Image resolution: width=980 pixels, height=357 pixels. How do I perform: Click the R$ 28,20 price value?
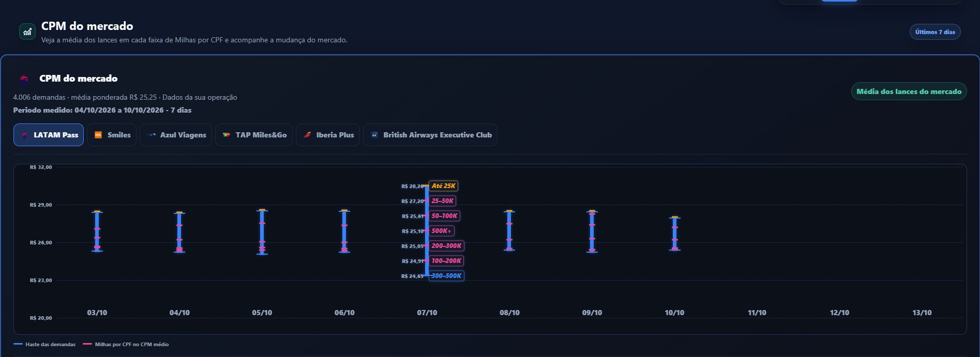click(x=412, y=187)
